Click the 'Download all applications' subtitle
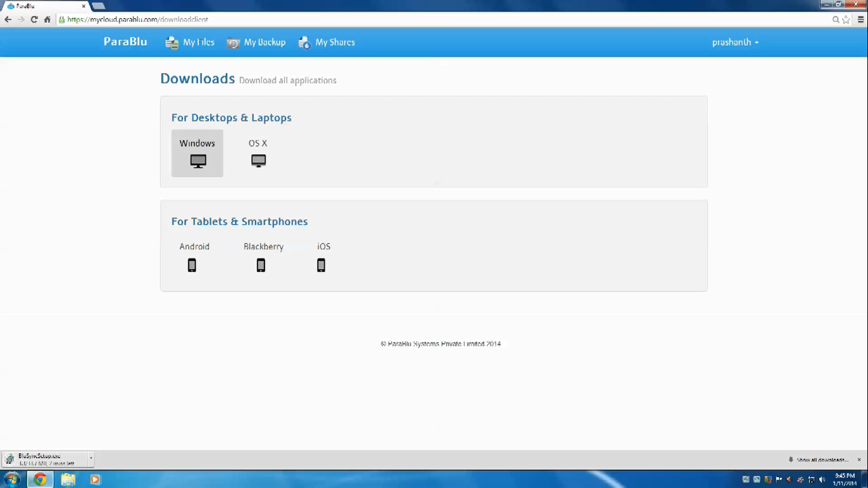The width and height of the screenshot is (868, 488). (288, 81)
